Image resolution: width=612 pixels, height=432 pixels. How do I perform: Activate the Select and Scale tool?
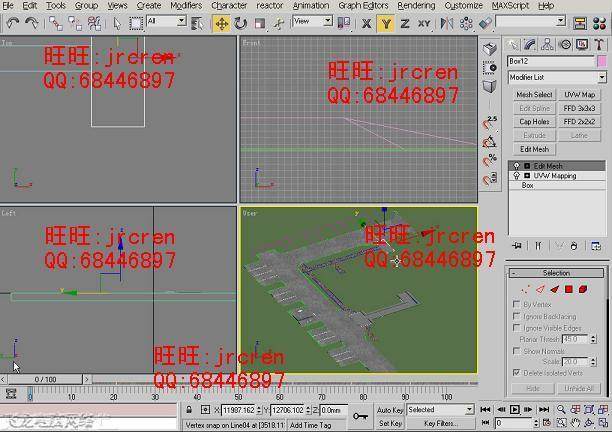(260, 23)
